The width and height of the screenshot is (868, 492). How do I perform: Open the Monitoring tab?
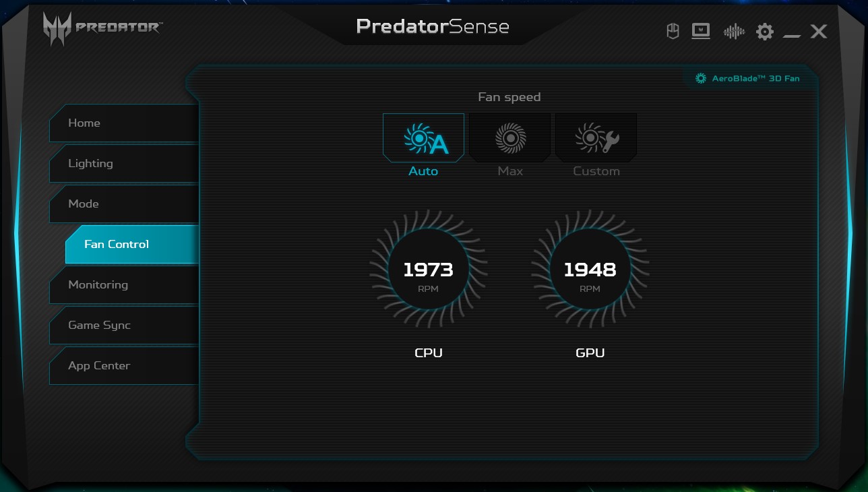tap(125, 284)
